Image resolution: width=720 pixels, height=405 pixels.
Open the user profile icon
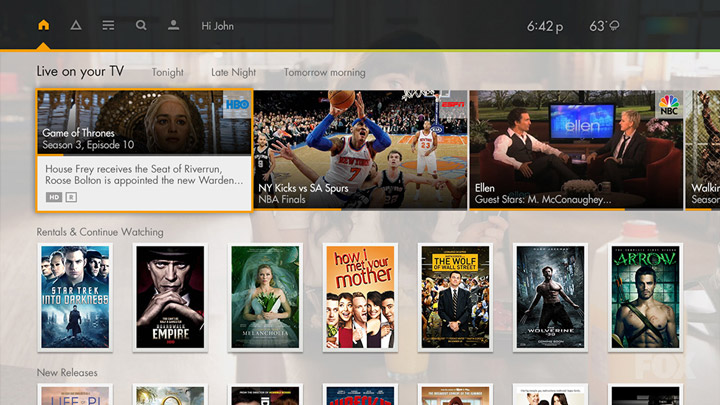coord(173,25)
